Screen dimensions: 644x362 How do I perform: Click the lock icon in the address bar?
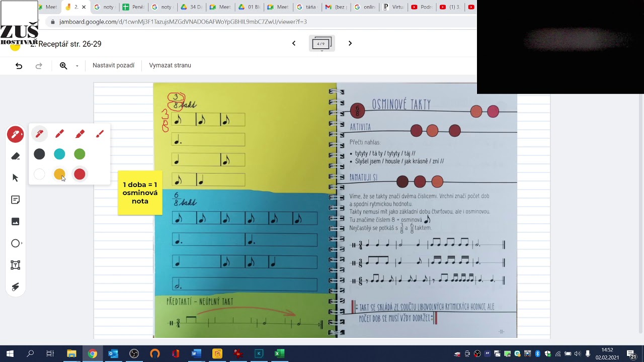click(53, 22)
